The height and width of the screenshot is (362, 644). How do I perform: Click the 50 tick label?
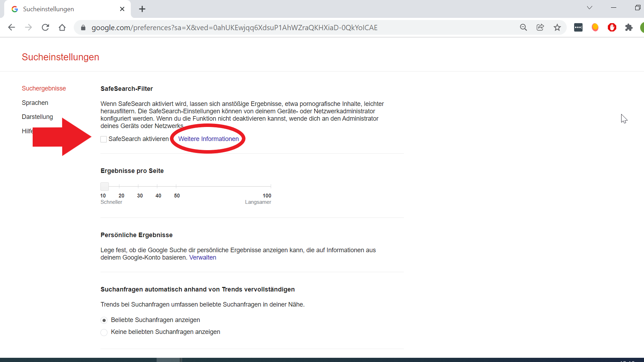click(177, 196)
